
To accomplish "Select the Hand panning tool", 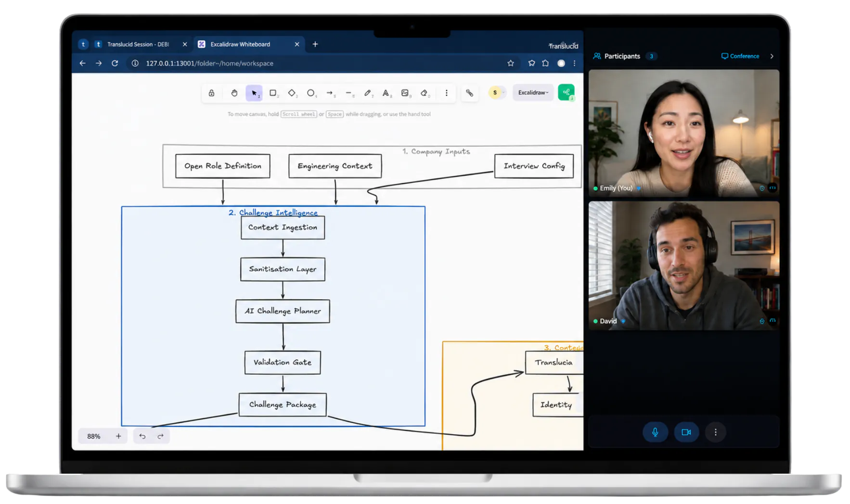I will pyautogui.click(x=234, y=93).
